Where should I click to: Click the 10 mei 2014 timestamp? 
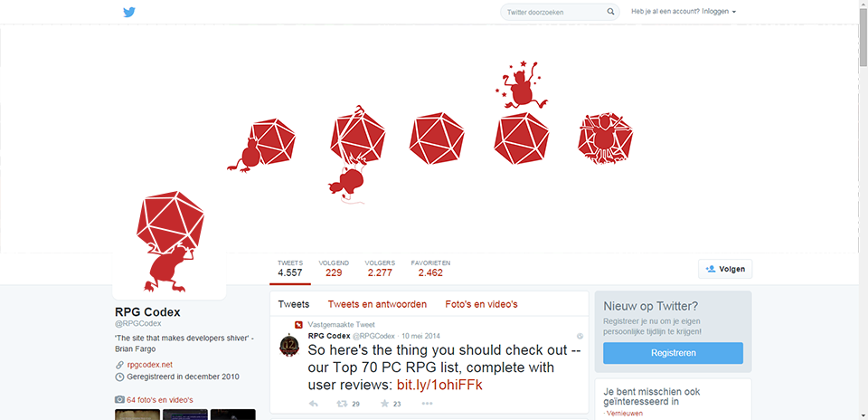click(420, 336)
